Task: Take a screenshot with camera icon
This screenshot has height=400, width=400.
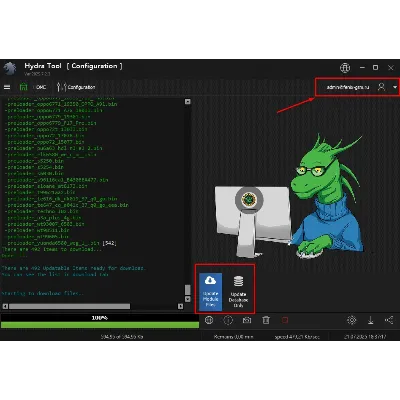Action: pos(247,320)
